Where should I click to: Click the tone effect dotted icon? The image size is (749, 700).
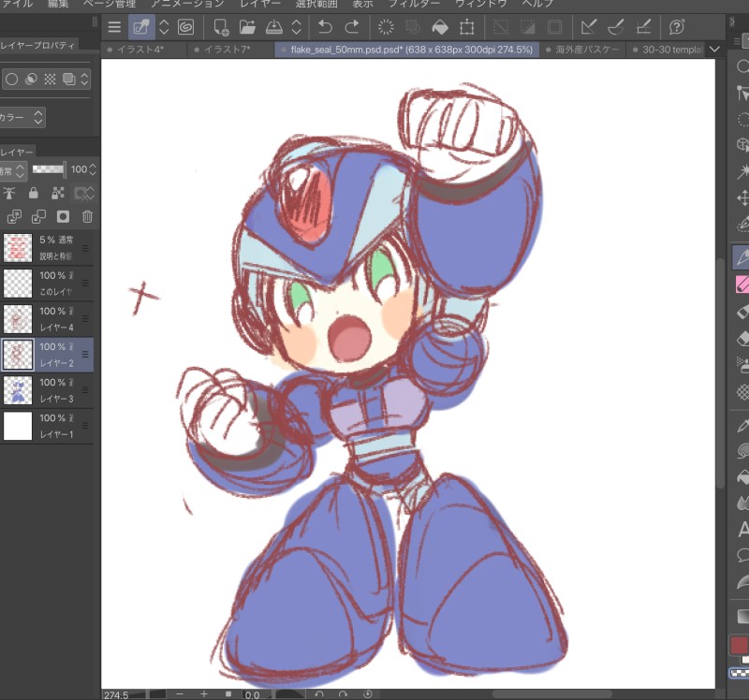[50, 80]
